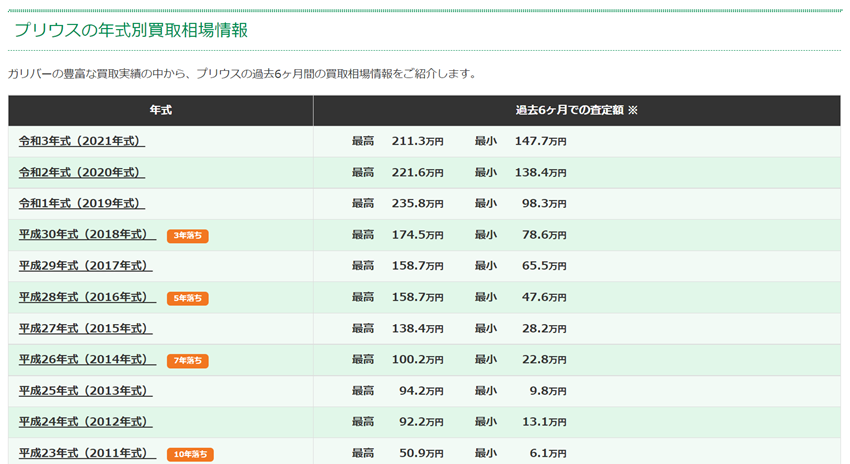Click the orange 3年落ち badge
850x464 pixels.
tap(188, 236)
